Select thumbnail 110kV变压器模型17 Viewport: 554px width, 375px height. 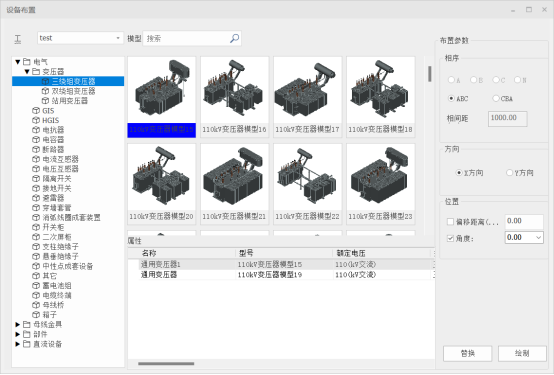(x=308, y=97)
